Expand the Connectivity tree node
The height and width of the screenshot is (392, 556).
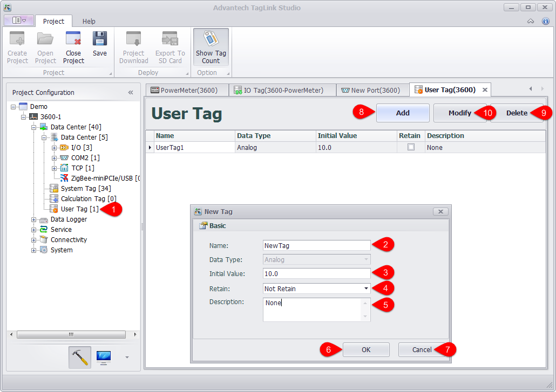tap(34, 240)
